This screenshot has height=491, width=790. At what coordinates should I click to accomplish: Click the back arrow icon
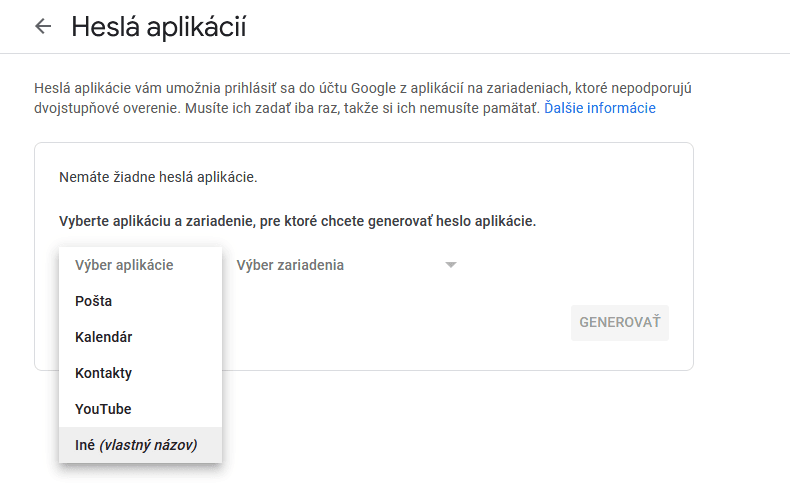tap(42, 27)
